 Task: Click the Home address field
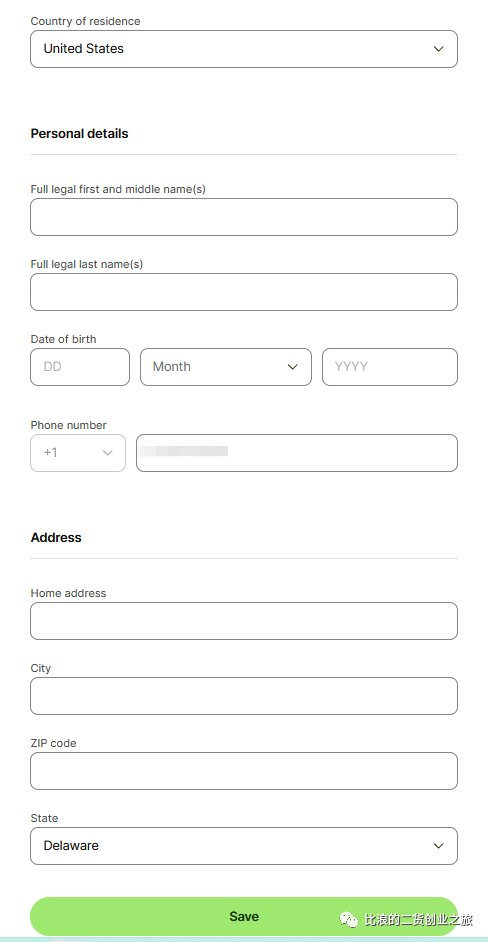click(x=243, y=621)
